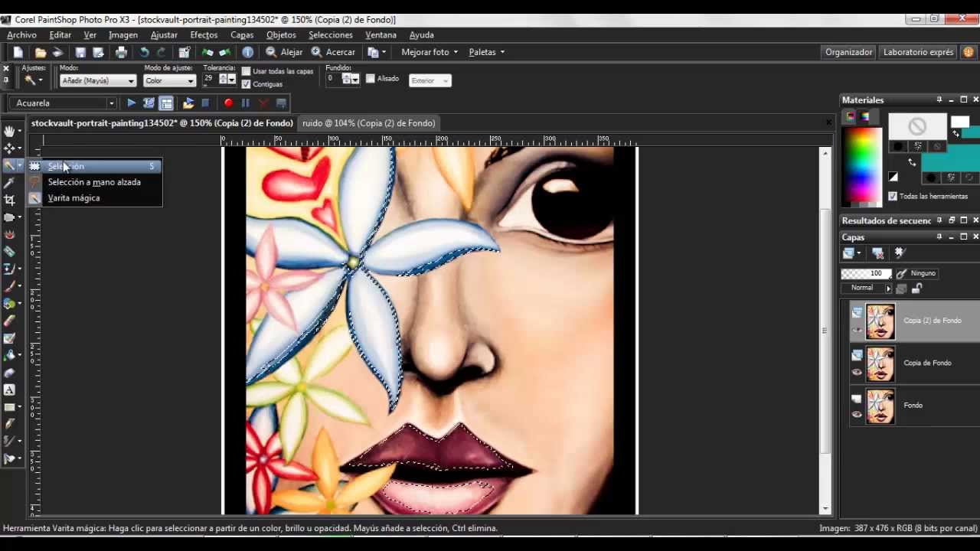Select the Crop tool
This screenshot has height=551, width=980.
pos(9,199)
